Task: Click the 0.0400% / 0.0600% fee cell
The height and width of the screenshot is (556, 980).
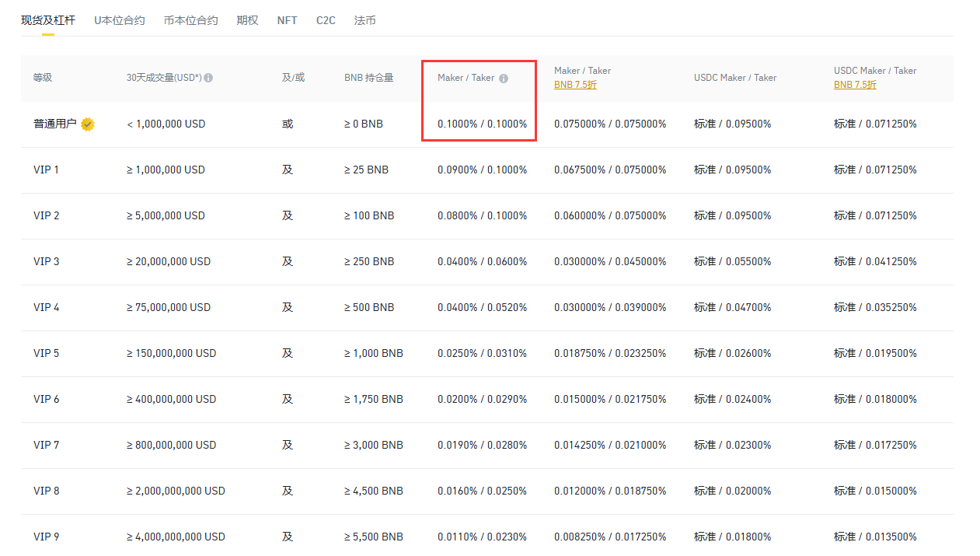Action: click(x=483, y=261)
